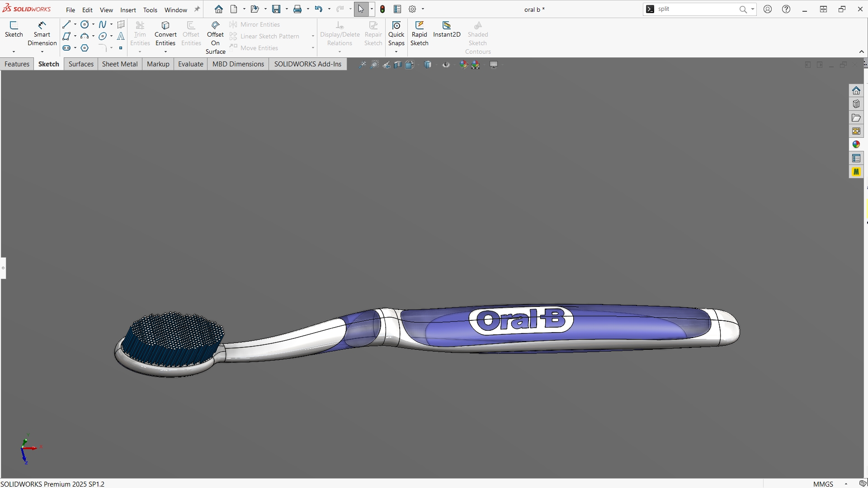Open Appearances, Scenes, and Decals pane
The width and height of the screenshot is (868, 488).
coord(856,145)
